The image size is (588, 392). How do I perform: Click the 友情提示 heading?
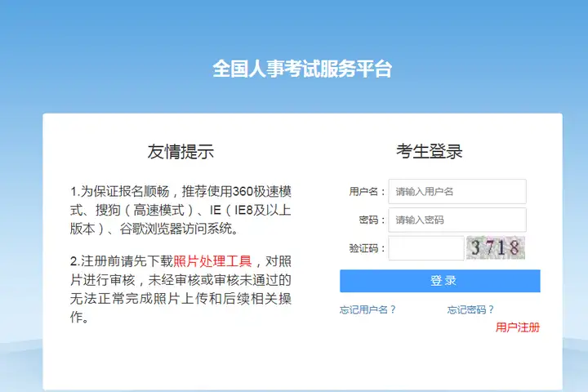click(180, 152)
